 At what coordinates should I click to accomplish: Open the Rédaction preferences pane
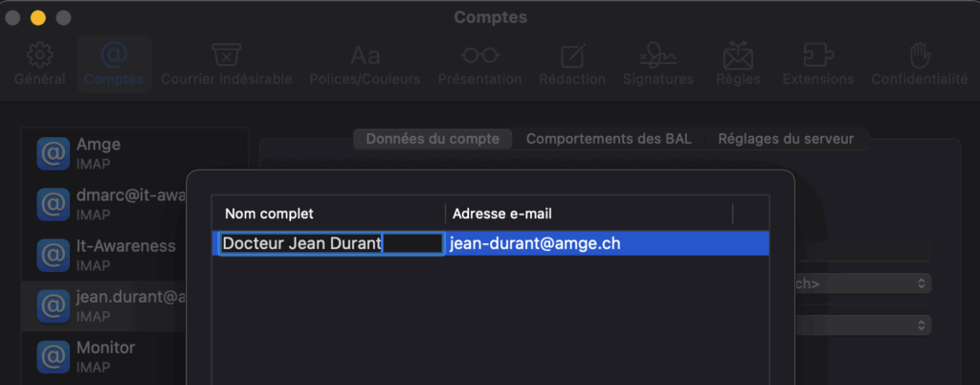pyautogui.click(x=572, y=63)
